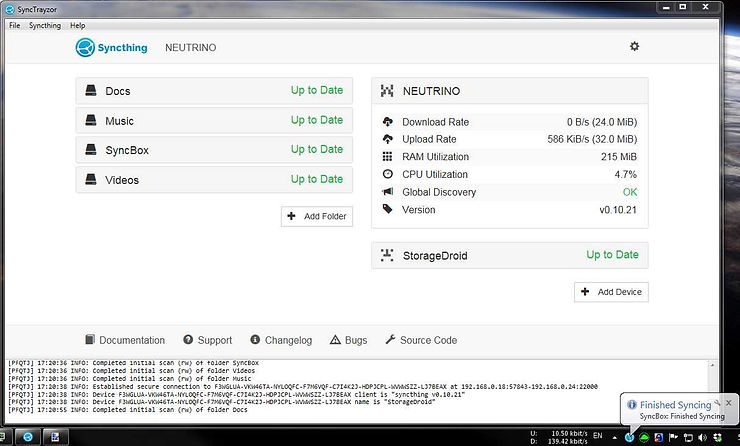Click the CPU Utilization gauge icon
This screenshot has height=446, width=740.
point(387,174)
